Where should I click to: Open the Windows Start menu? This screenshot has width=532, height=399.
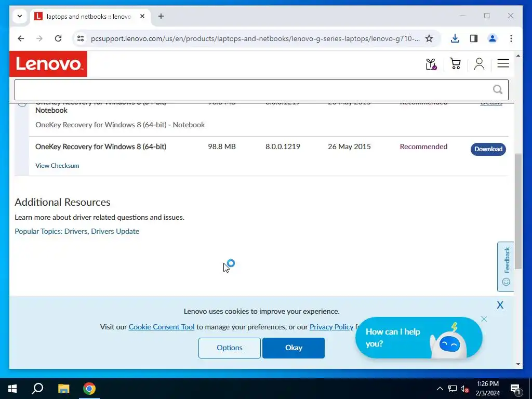tap(12, 389)
